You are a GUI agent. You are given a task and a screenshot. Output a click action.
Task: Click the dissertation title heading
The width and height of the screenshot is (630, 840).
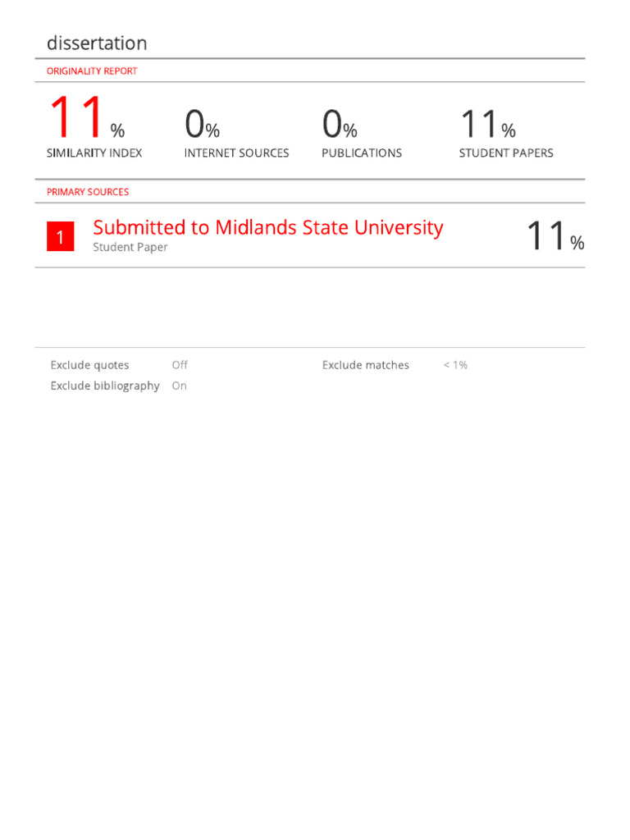coord(97,43)
